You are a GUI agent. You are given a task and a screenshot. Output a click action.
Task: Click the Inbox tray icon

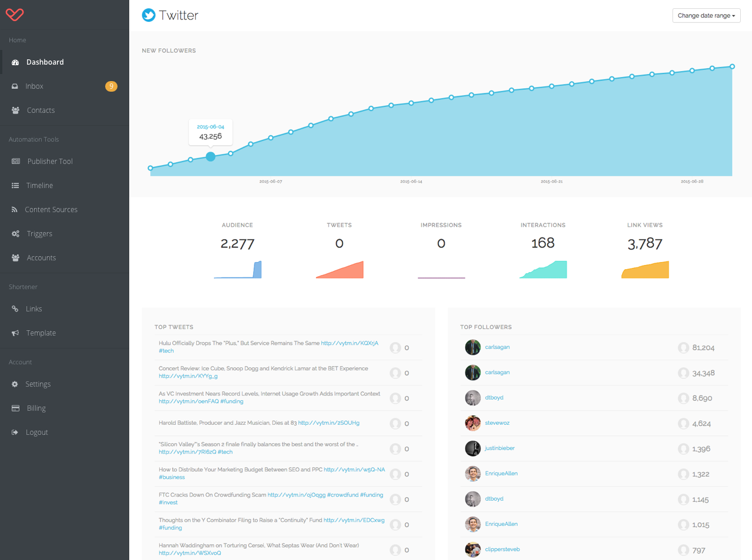[15, 86]
